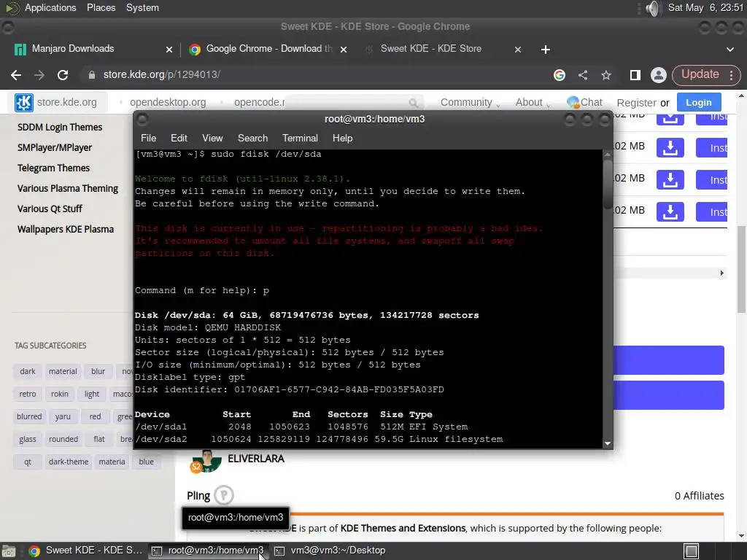The image size is (747, 560).
Task: Click terminal scrollbar down arrow
Action: [x=608, y=443]
